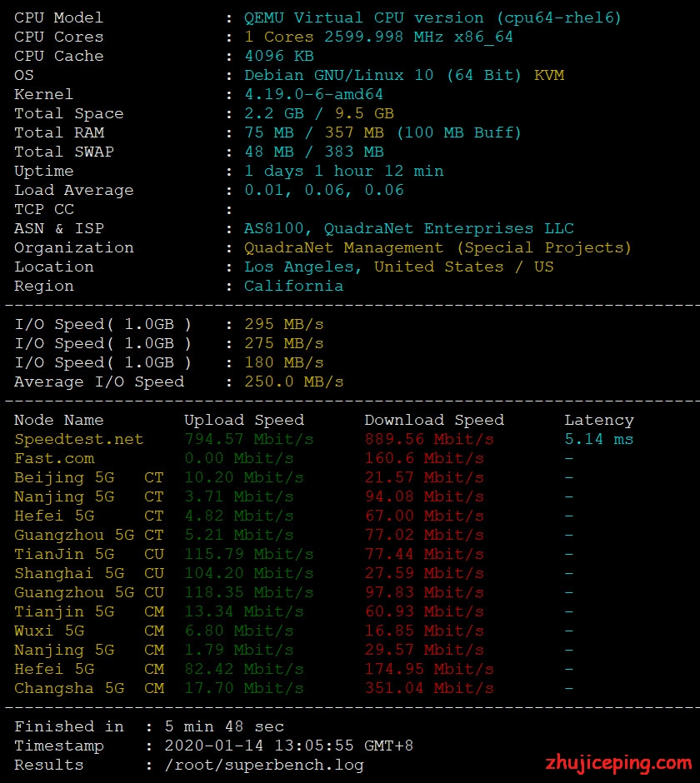Select the first I/O speed '295 MB/s'
Image resolution: width=700 pixels, height=783 pixels.
click(284, 325)
